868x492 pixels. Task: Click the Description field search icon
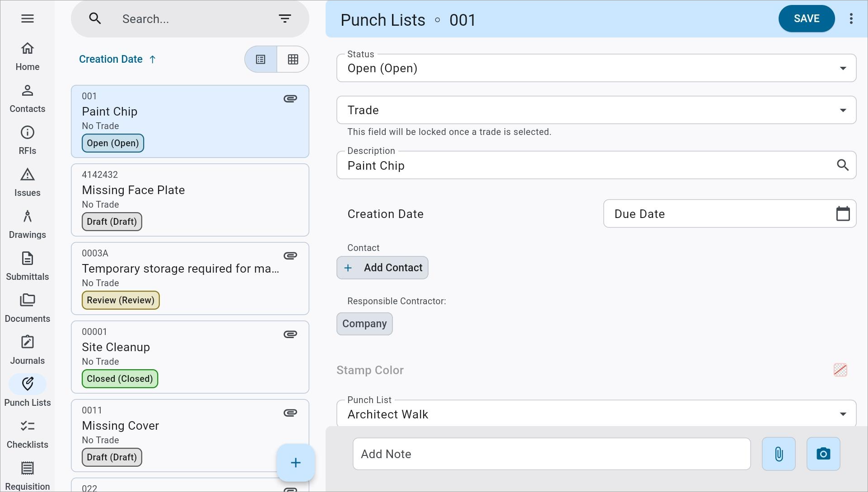click(843, 165)
